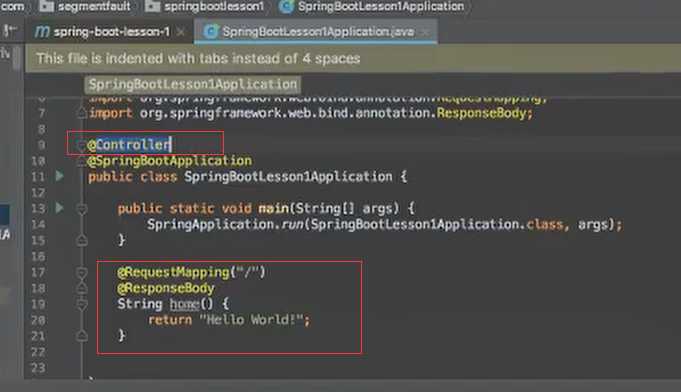Click the home method name
The width and height of the screenshot is (681, 392).
click(x=185, y=304)
